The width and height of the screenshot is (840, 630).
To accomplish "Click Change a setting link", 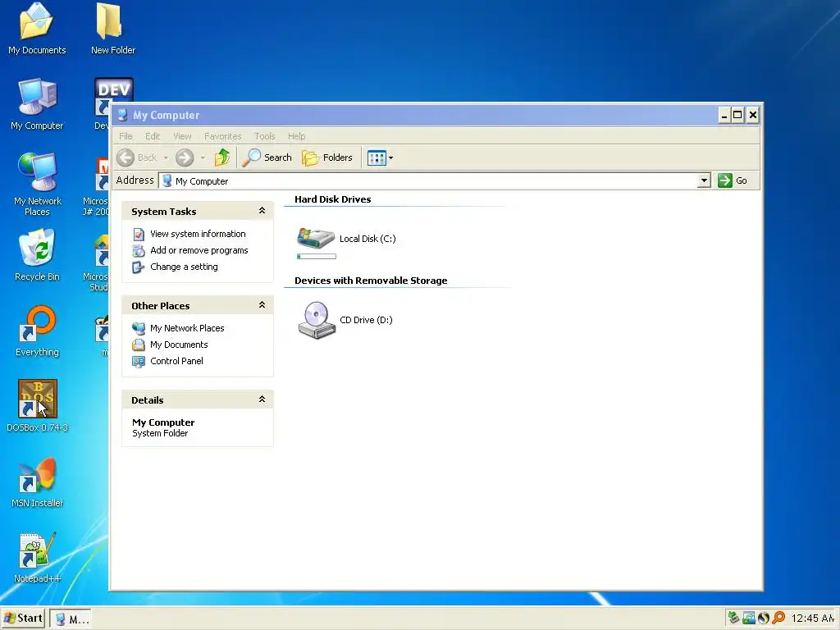I will click(184, 267).
